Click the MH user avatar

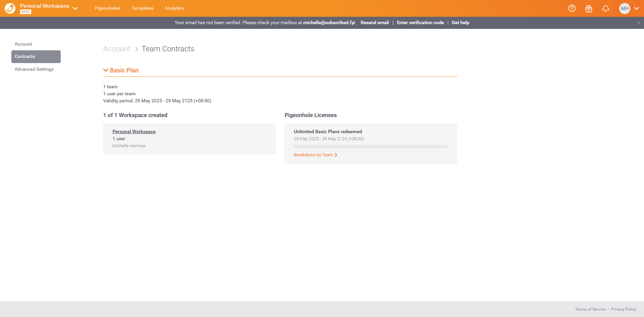click(624, 9)
